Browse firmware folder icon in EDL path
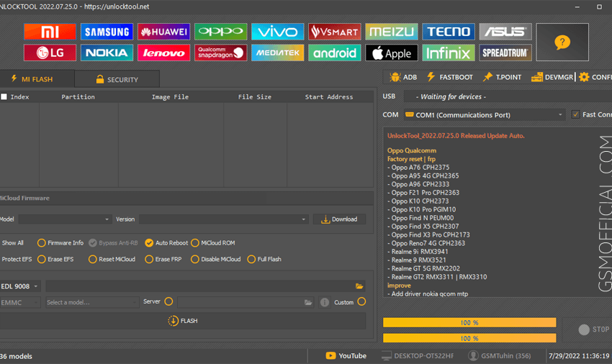612x364 pixels. click(x=359, y=286)
